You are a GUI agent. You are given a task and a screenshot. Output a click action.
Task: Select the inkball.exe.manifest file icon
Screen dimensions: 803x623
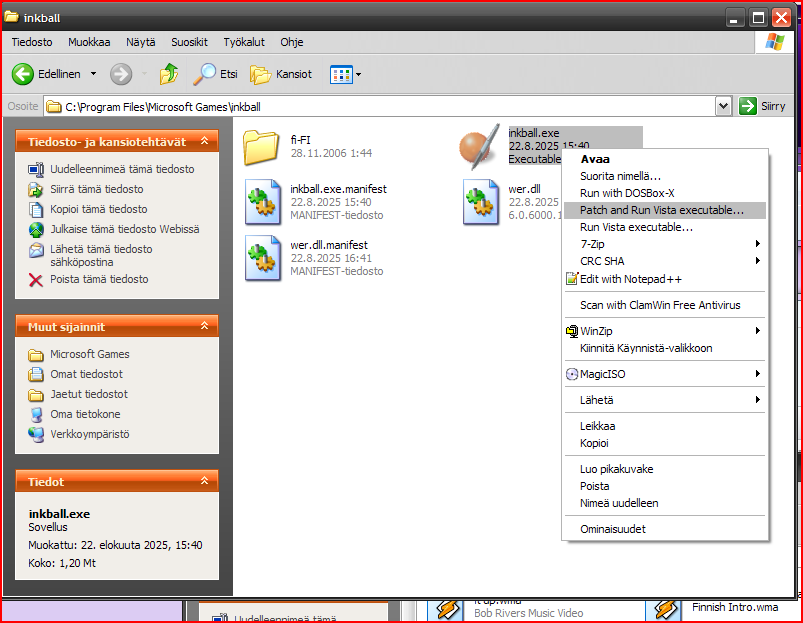262,202
